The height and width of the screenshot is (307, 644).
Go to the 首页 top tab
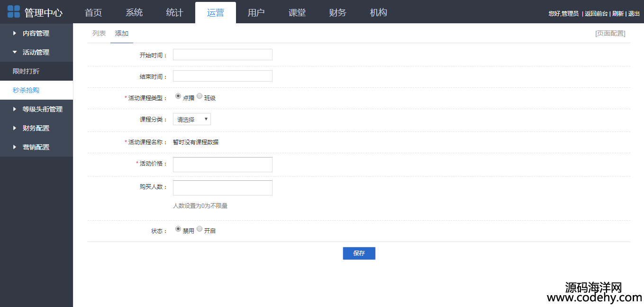tap(93, 12)
